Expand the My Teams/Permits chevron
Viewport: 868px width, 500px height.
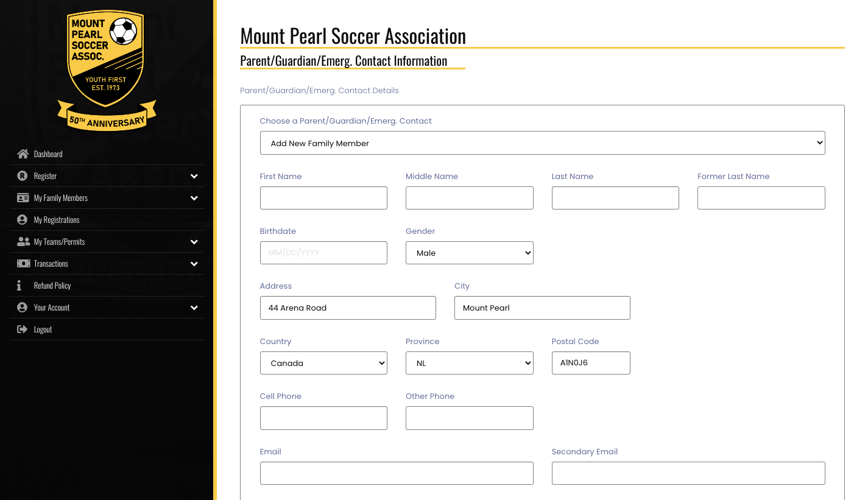[194, 242]
